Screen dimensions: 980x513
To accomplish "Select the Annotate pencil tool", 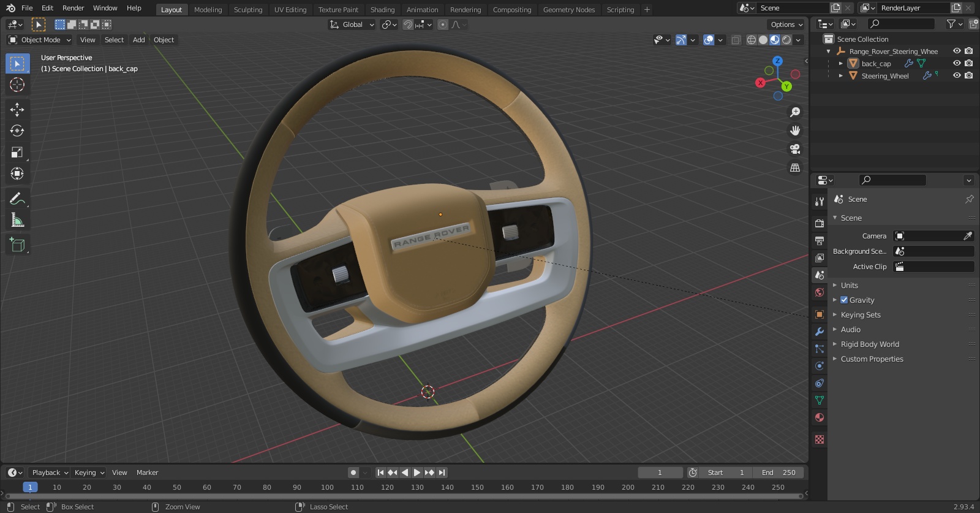I will pyautogui.click(x=17, y=199).
